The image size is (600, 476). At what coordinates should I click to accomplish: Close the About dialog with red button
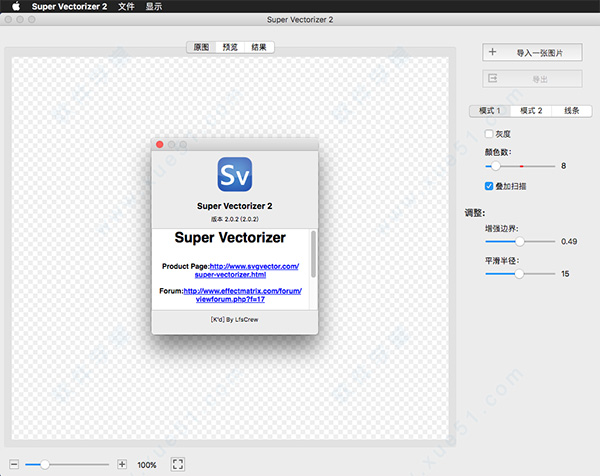160,144
